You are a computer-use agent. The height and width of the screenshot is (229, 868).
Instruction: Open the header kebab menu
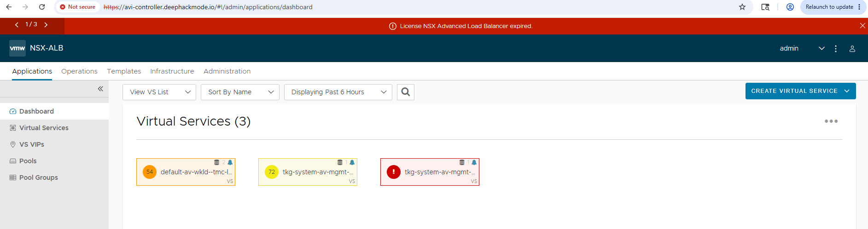(836, 48)
